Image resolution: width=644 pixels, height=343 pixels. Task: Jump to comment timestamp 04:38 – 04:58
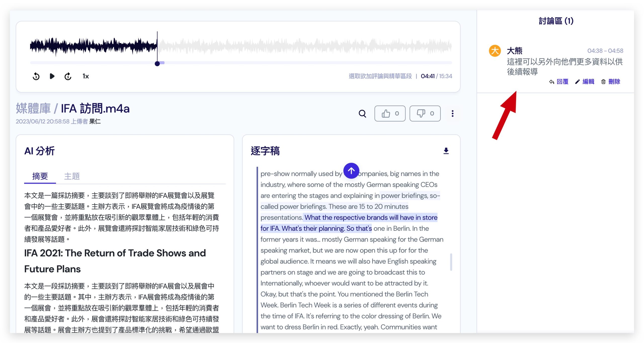point(605,51)
